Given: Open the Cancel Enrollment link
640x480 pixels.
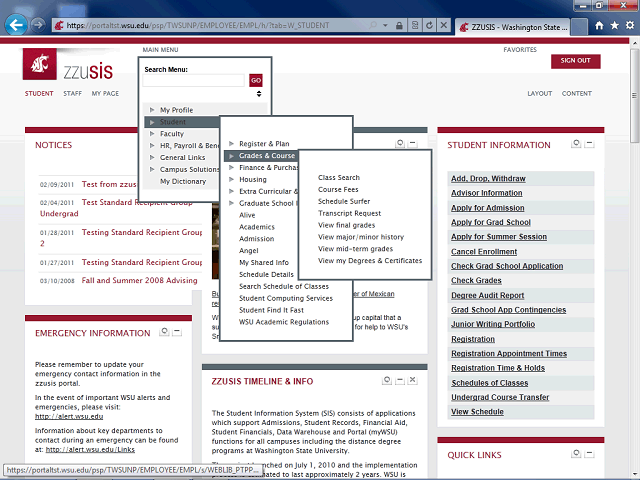Looking at the screenshot, I should 484,251.
